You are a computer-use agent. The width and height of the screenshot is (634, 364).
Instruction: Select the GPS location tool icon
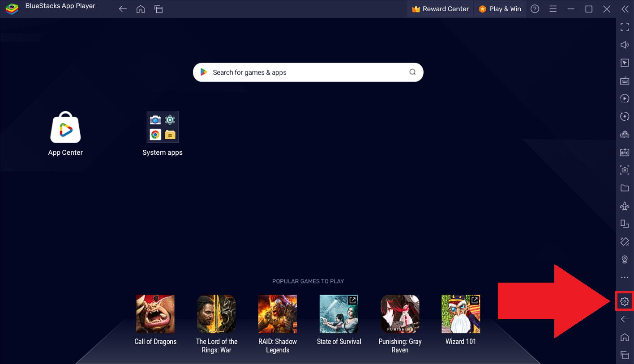pos(625,259)
